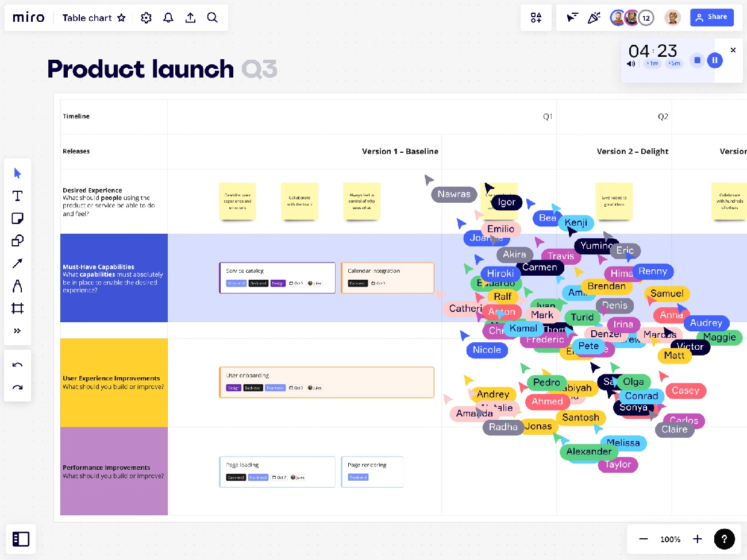Select the Shapes tool
The height and width of the screenshot is (560, 747).
(x=17, y=241)
